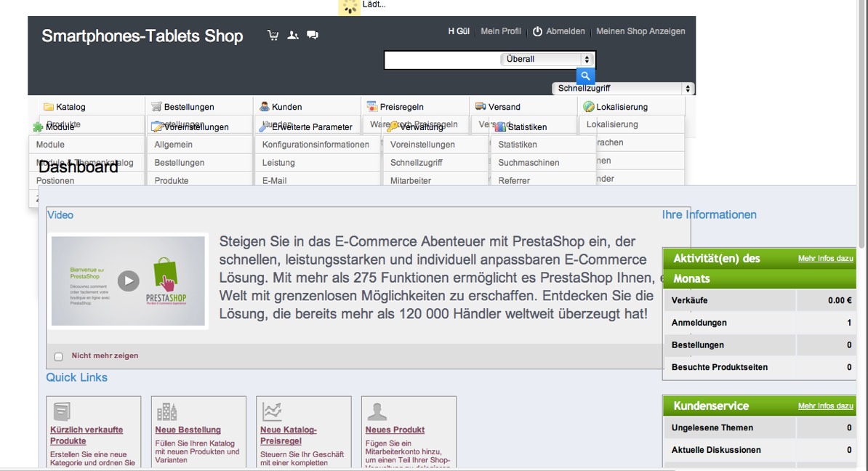This screenshot has height=471, width=868.
Task: Open the Überall search scope dropdown
Action: point(547,59)
